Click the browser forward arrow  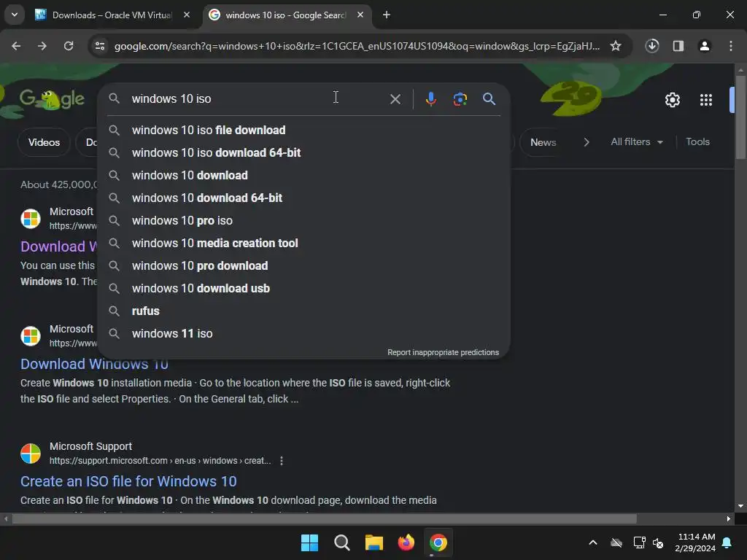[42, 46]
